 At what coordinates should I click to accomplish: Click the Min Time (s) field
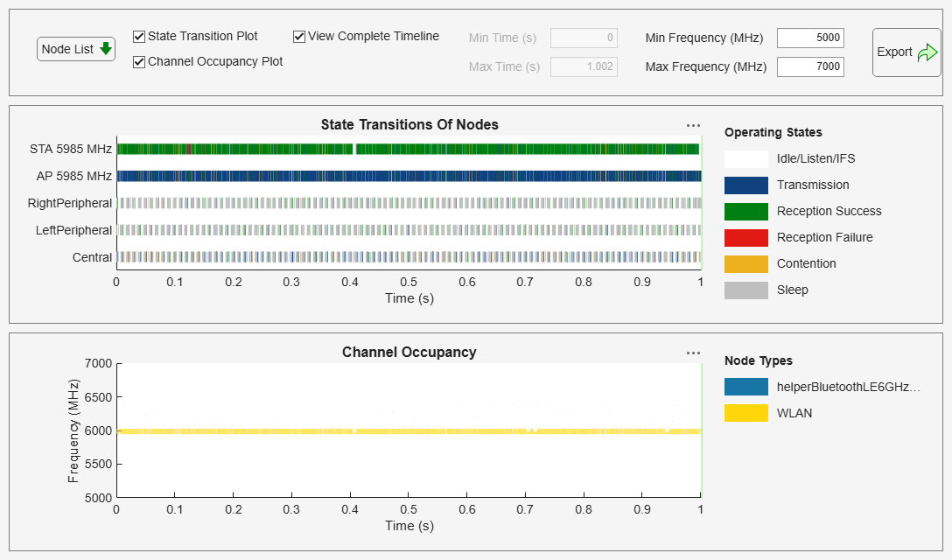pyautogui.click(x=584, y=38)
